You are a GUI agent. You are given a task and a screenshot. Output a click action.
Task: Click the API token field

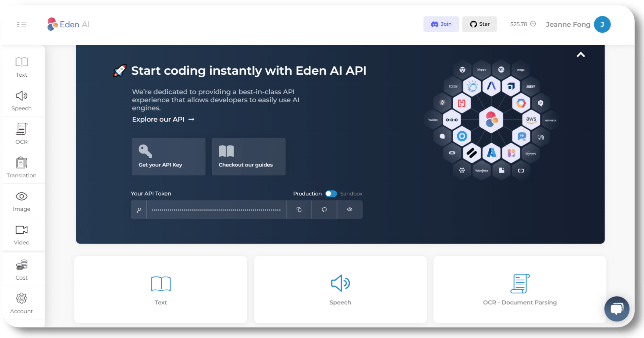point(216,210)
